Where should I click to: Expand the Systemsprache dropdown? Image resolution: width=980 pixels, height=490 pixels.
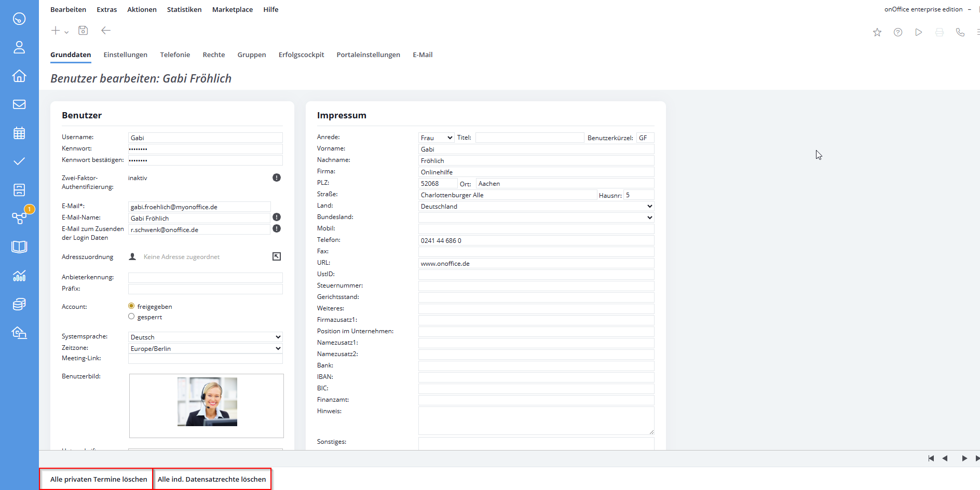(x=205, y=337)
